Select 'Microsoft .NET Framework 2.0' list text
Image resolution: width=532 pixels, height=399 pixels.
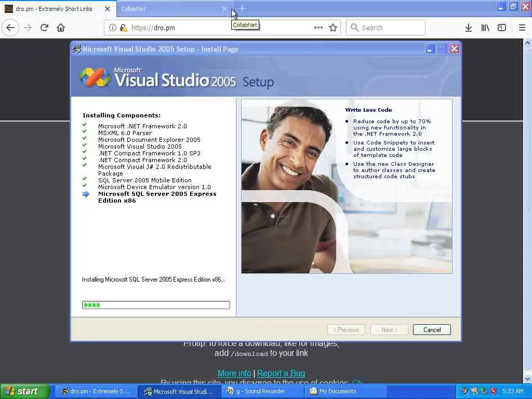pos(142,126)
